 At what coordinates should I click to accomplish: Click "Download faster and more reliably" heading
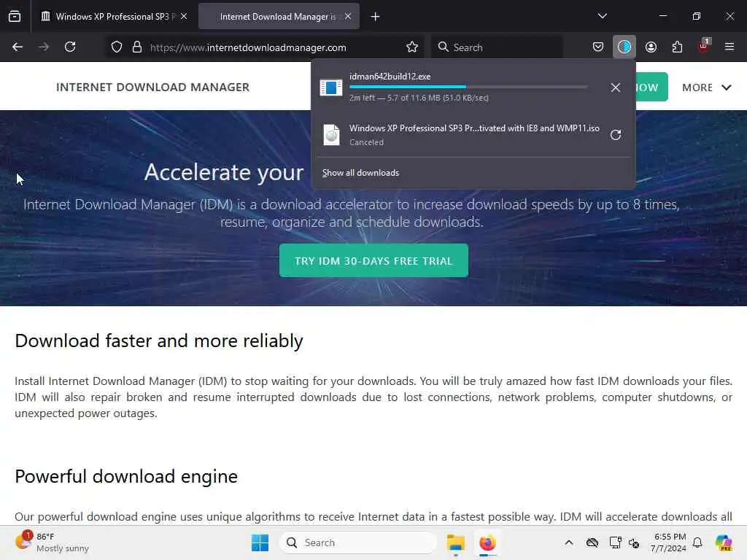pyautogui.click(x=158, y=341)
